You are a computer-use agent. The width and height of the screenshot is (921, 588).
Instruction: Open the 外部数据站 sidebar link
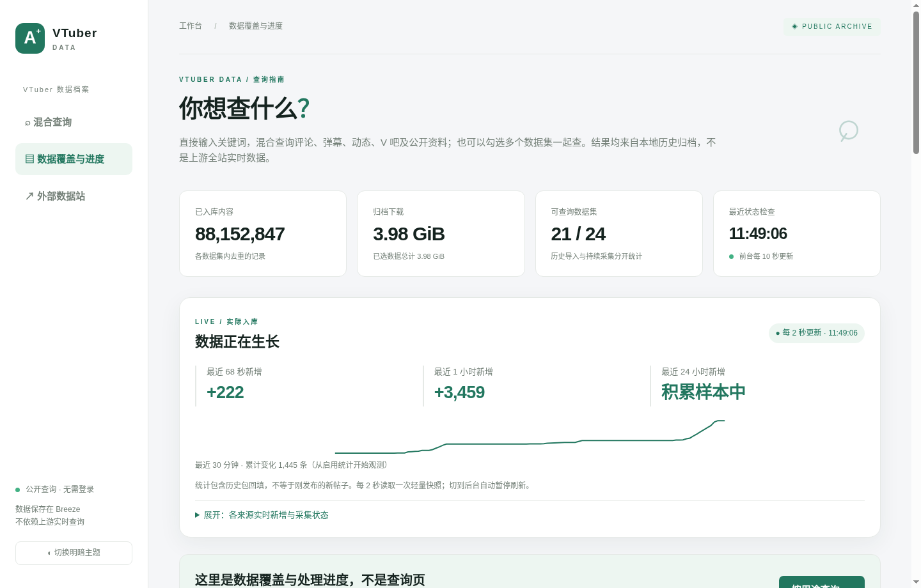pyautogui.click(x=74, y=196)
